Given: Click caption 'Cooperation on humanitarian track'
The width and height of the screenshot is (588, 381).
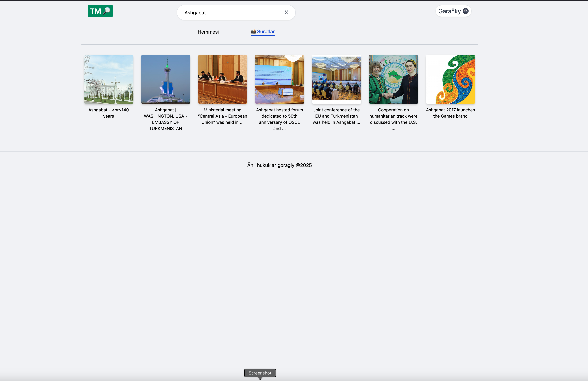Looking at the screenshot, I should (393, 119).
